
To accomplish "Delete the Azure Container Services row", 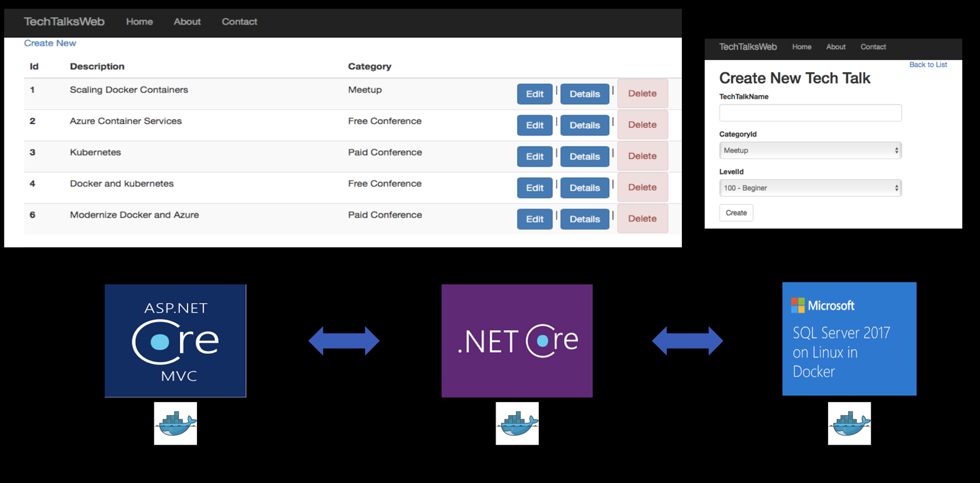I will tap(642, 125).
